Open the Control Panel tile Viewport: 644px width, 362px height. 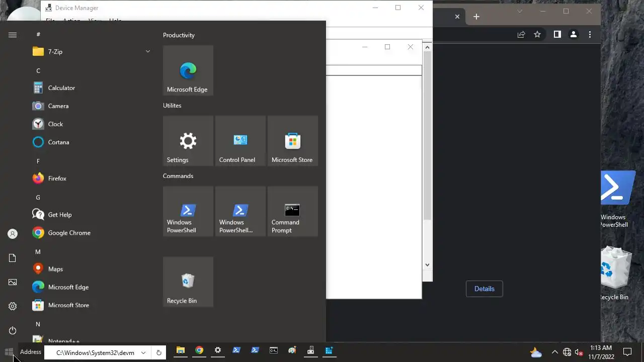pos(240,141)
